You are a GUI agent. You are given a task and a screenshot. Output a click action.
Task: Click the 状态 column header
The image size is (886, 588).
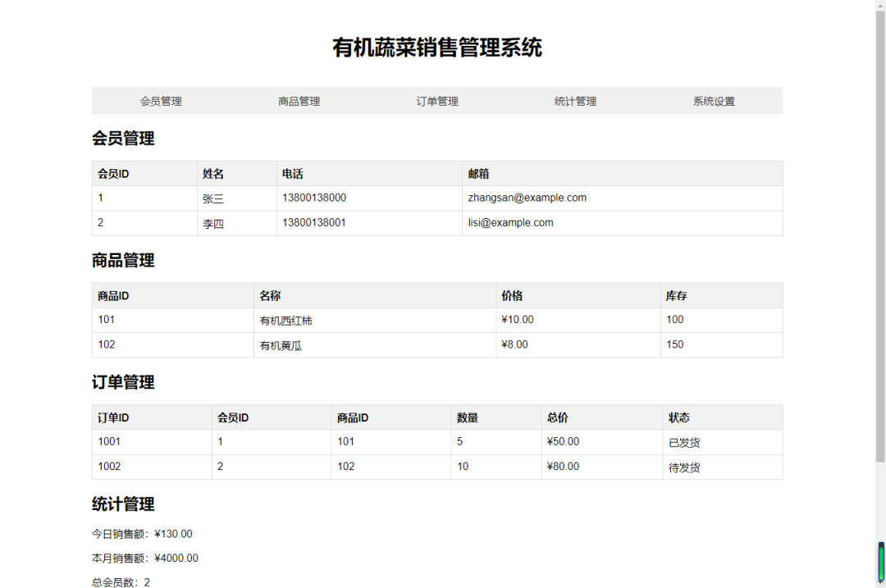click(x=679, y=417)
